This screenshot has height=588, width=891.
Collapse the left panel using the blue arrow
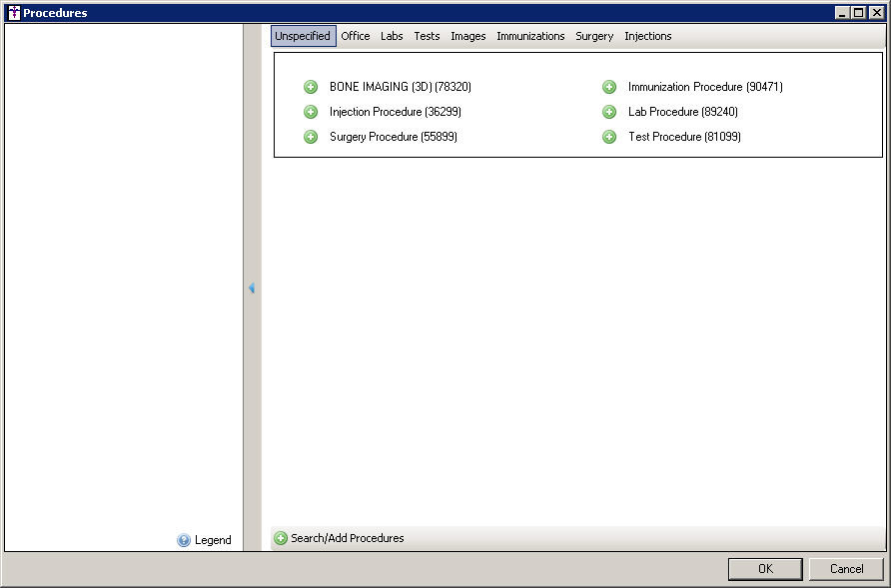252,289
